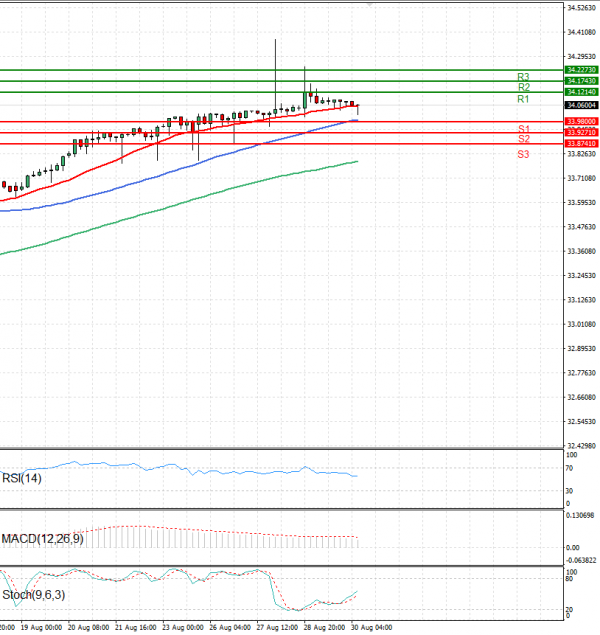Click the 0.130698 MACD scale value

click(x=580, y=515)
